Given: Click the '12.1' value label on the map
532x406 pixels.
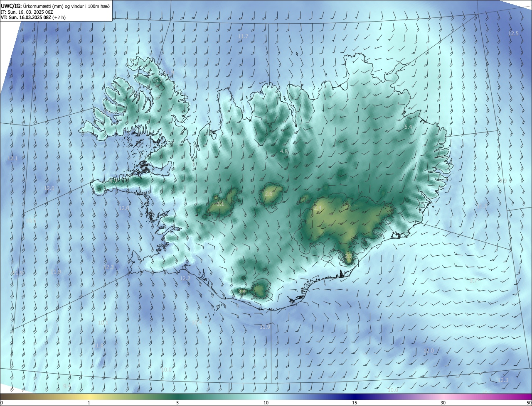Looking at the screenshot, I should 12,159.
